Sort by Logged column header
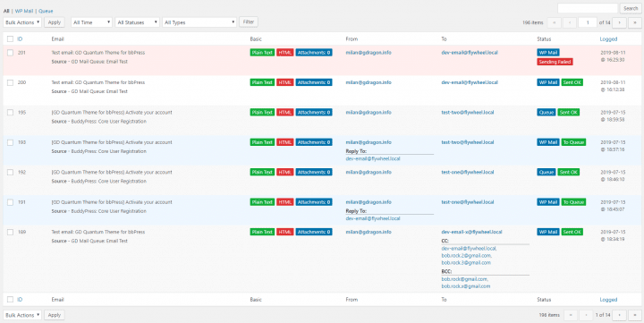 pos(608,39)
